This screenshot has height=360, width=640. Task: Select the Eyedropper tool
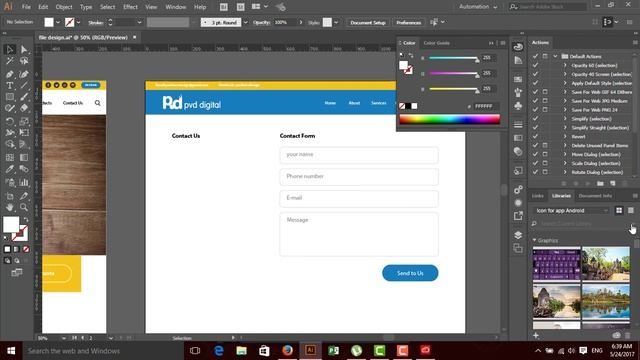[10, 169]
